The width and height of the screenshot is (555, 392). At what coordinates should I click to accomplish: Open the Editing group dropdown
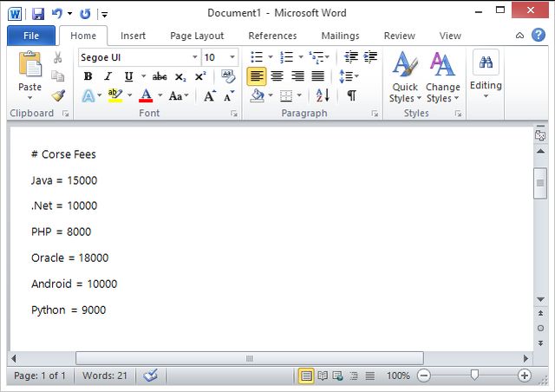point(486,75)
